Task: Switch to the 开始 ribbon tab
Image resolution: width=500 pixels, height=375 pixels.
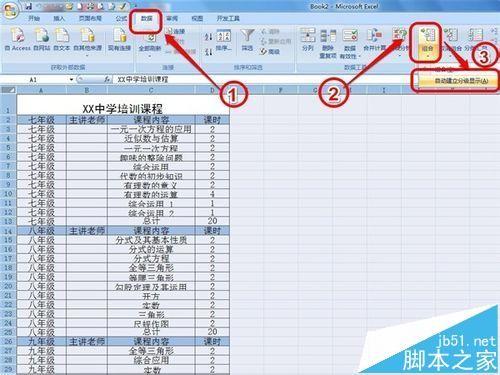Action: tap(34, 18)
